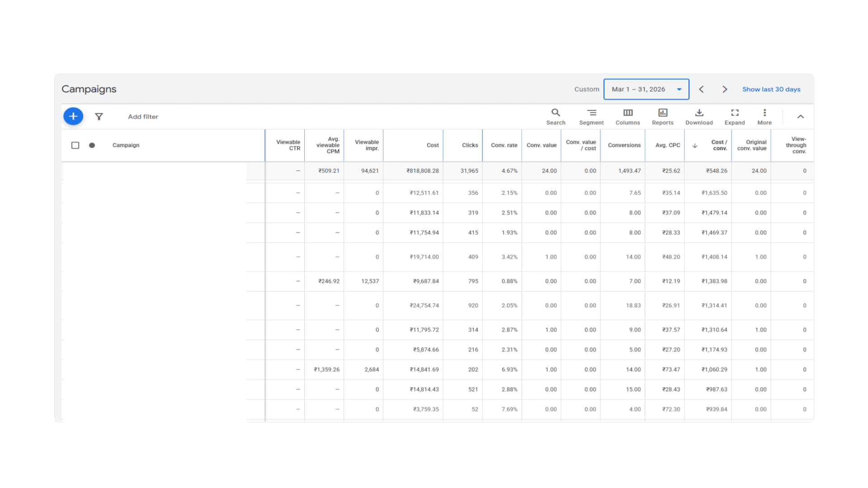
Task: Click total avg. viewable CPM ₹509.21
Action: 329,171
